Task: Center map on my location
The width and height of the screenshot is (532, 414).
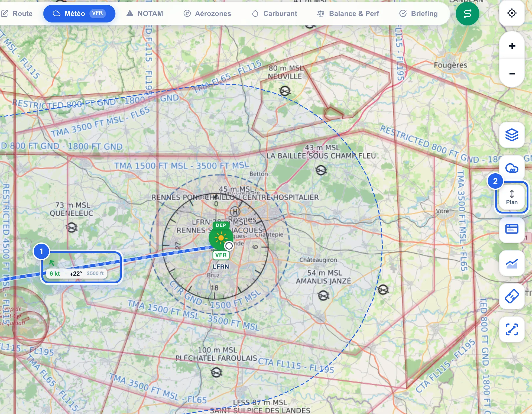Action: tap(512, 13)
